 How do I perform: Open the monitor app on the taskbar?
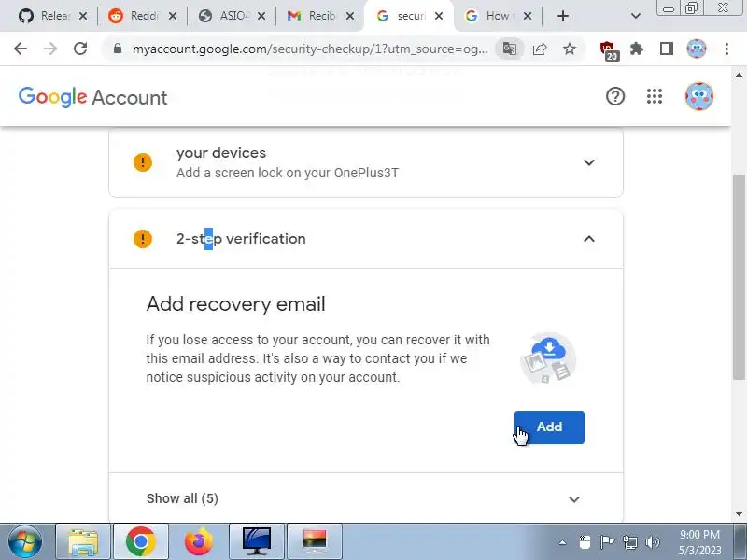click(x=256, y=541)
